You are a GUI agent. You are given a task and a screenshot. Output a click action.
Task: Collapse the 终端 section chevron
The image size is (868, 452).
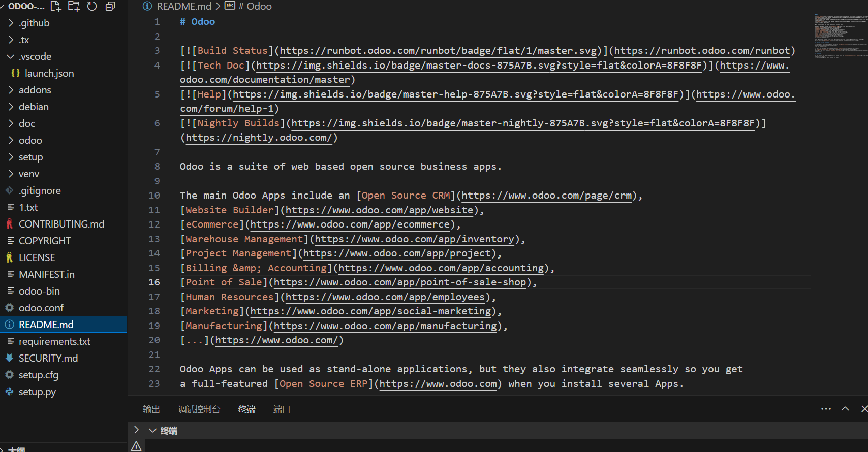(152, 430)
